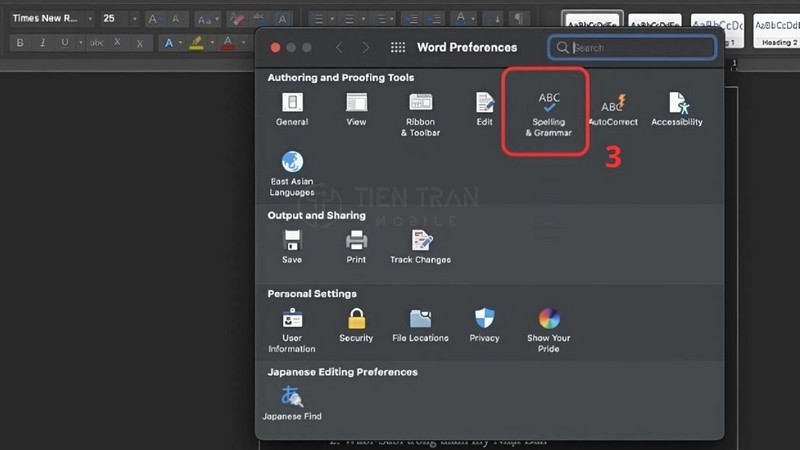Open Accessibility preferences
This screenshot has width=800, height=450.
pos(677,108)
